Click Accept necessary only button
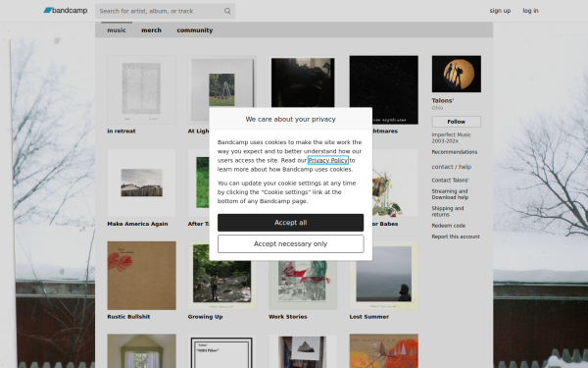The width and height of the screenshot is (588, 368). [291, 244]
